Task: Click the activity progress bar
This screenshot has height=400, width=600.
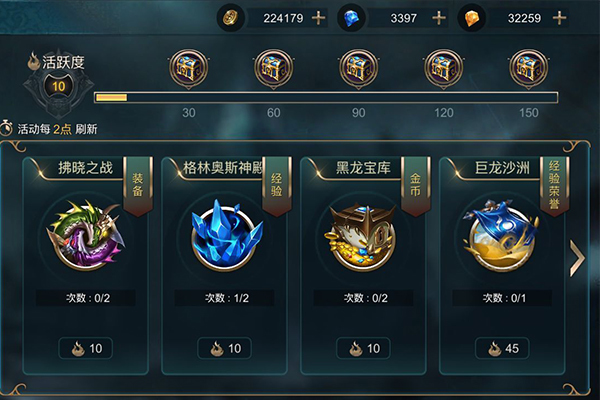Action: click(x=326, y=97)
